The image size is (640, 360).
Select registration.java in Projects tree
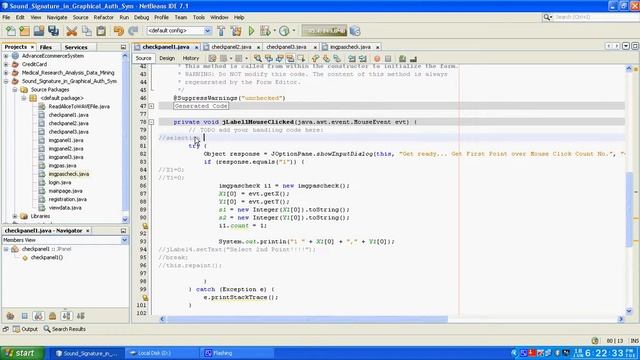point(67,199)
